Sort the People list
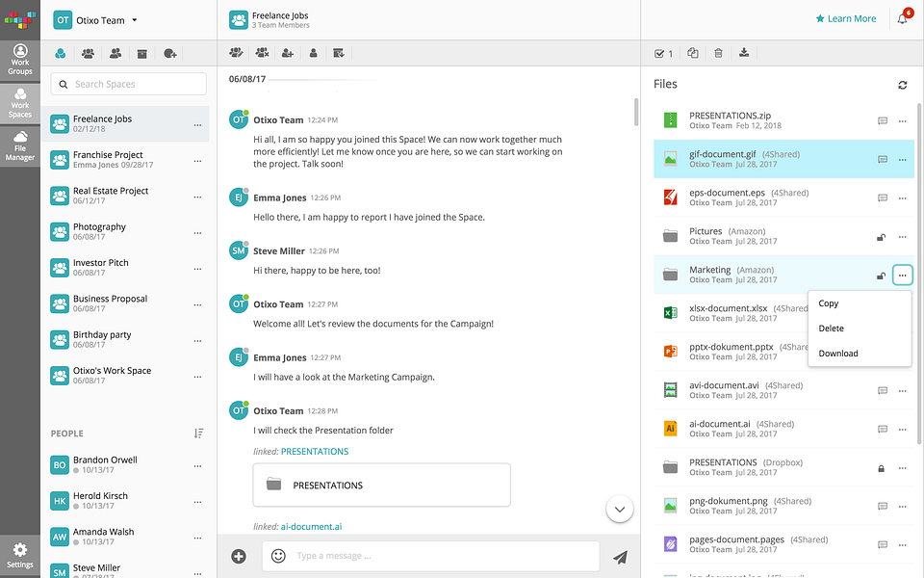This screenshot has height=578, width=924. click(198, 433)
